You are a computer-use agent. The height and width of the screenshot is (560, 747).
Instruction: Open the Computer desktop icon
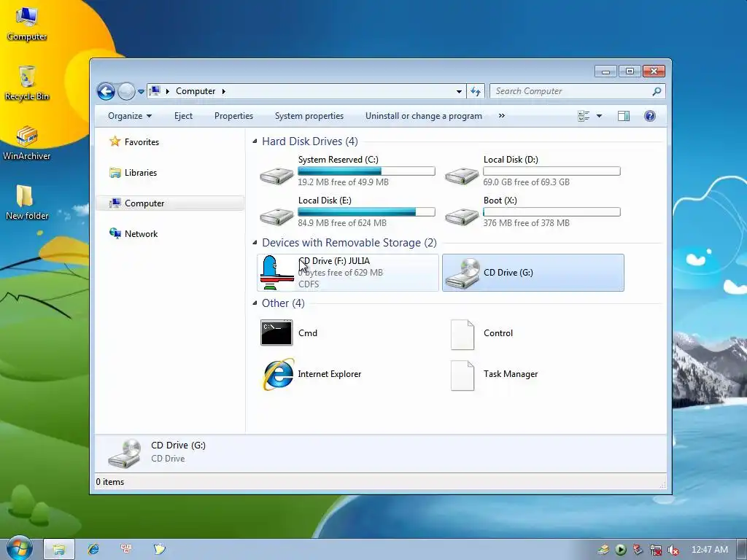(x=27, y=24)
